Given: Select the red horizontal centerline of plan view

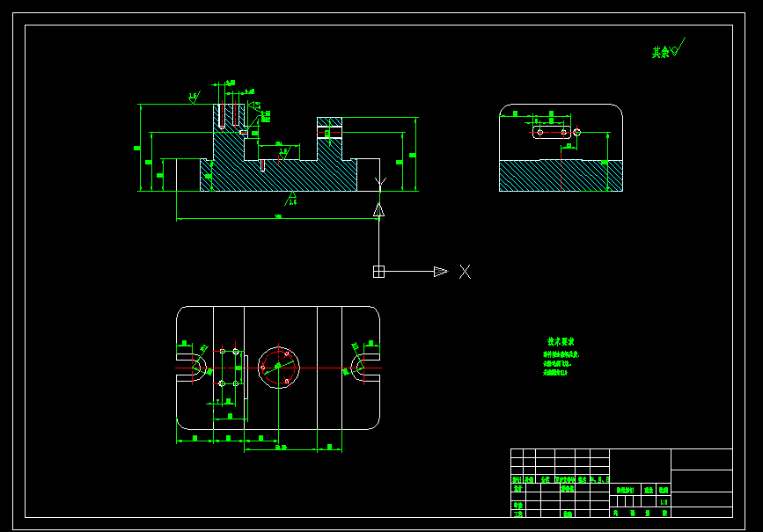Looking at the screenshot, I should 278,368.
